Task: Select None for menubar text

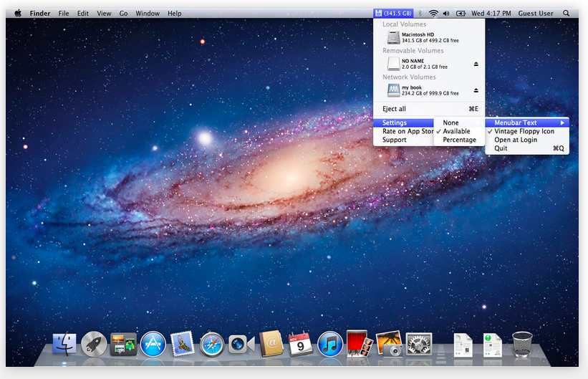Action: pos(450,123)
